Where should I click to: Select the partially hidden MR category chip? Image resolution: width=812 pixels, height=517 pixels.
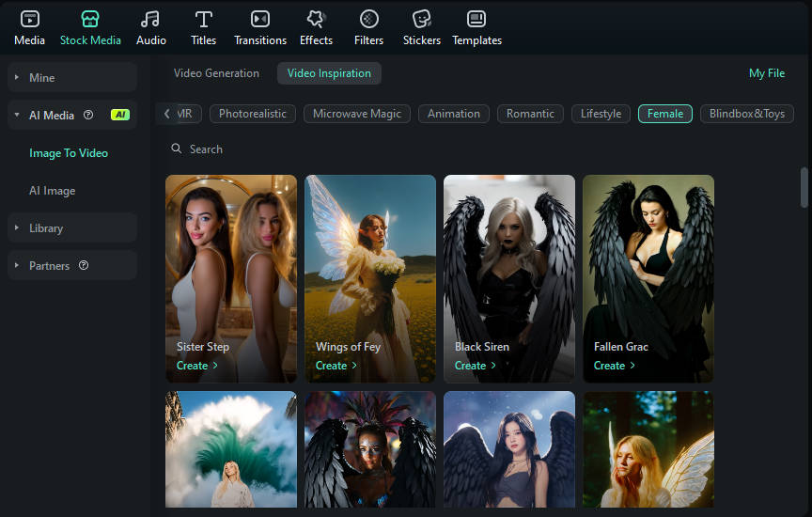[x=189, y=114]
